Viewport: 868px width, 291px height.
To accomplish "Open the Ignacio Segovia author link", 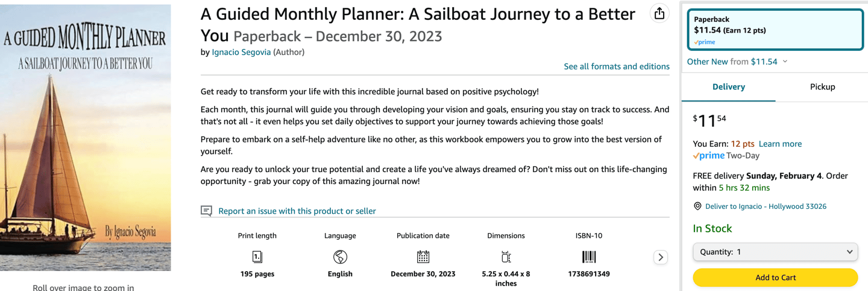I will pos(241,53).
